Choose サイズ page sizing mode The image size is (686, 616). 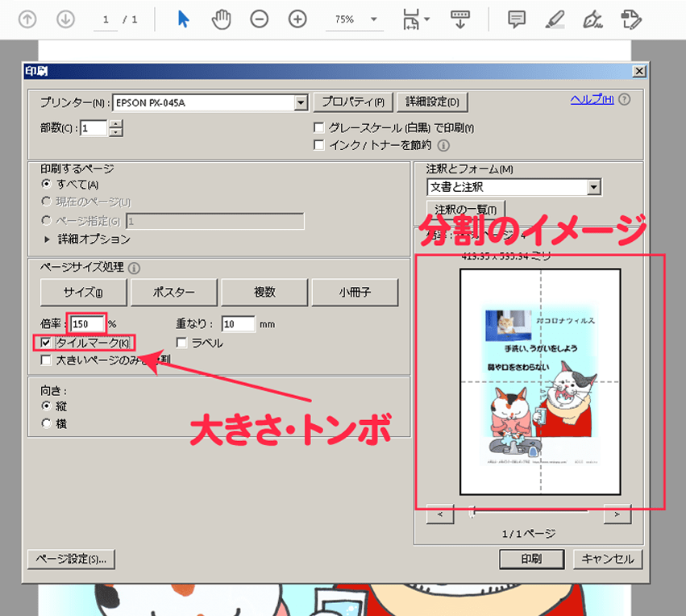point(84,292)
